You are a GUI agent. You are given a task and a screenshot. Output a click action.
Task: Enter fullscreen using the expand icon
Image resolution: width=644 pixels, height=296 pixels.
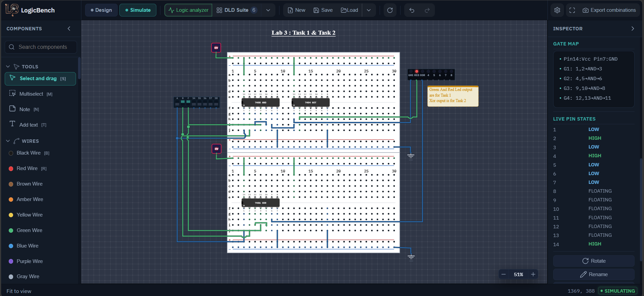[572, 10]
